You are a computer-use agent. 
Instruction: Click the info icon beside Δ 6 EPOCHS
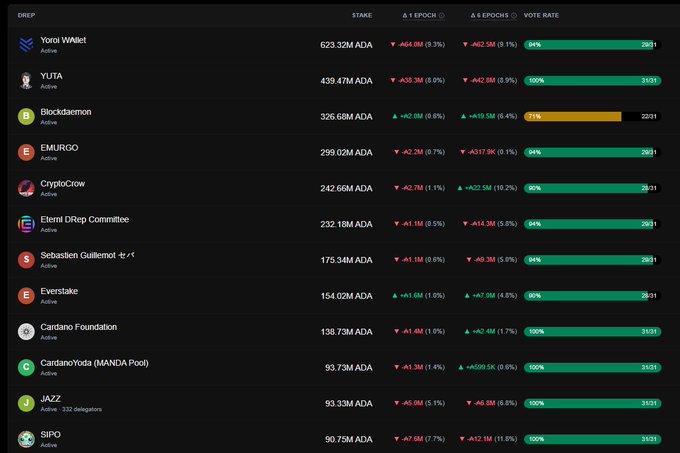pyautogui.click(x=514, y=16)
